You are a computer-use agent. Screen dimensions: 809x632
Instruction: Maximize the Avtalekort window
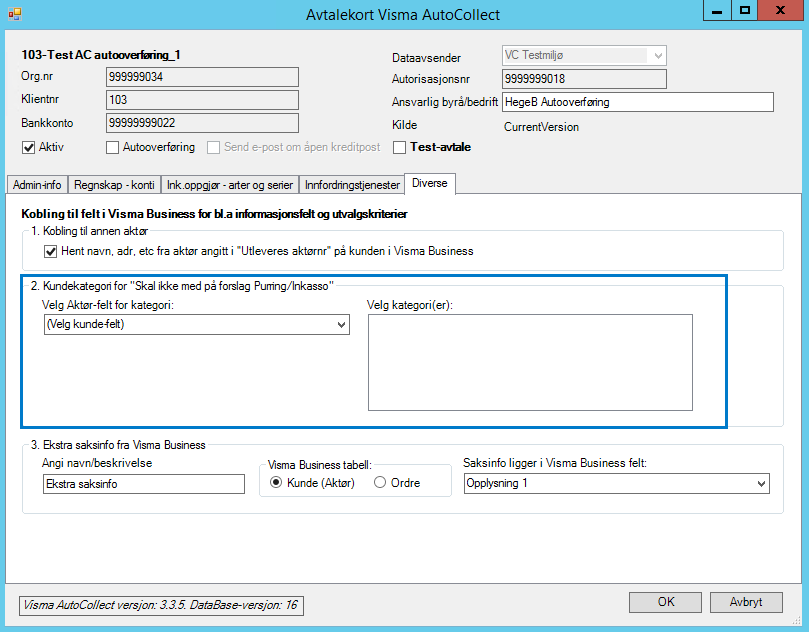745,10
